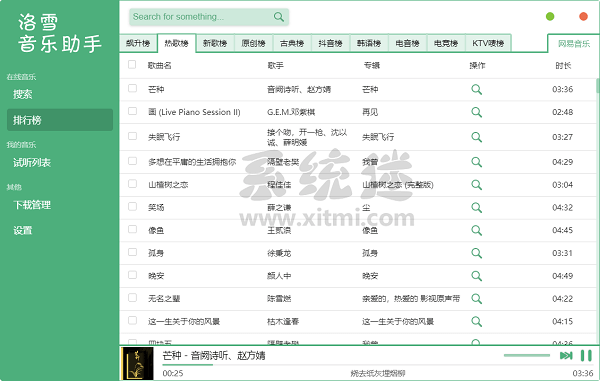
Task: Adjust the volume slider
Action: point(527,355)
